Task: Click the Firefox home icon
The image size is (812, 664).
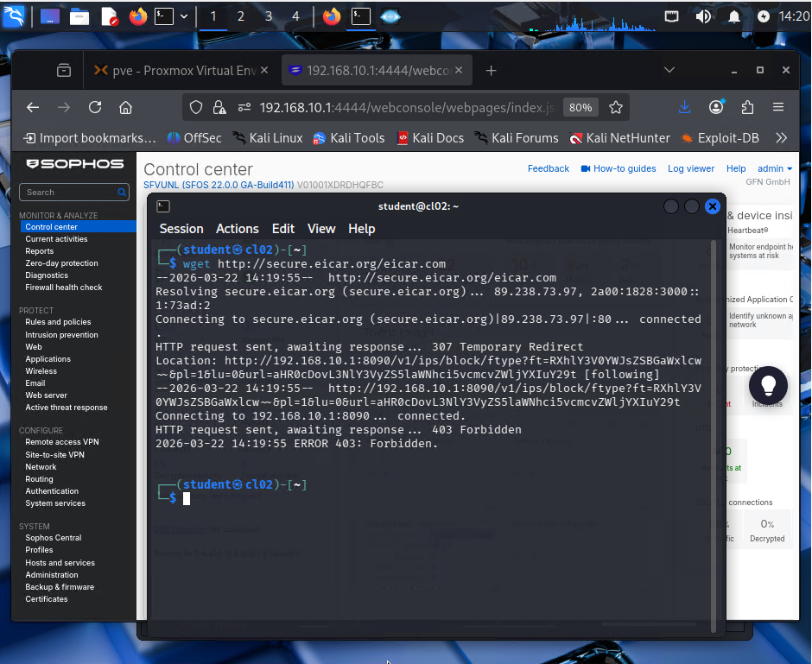Action: [126, 107]
